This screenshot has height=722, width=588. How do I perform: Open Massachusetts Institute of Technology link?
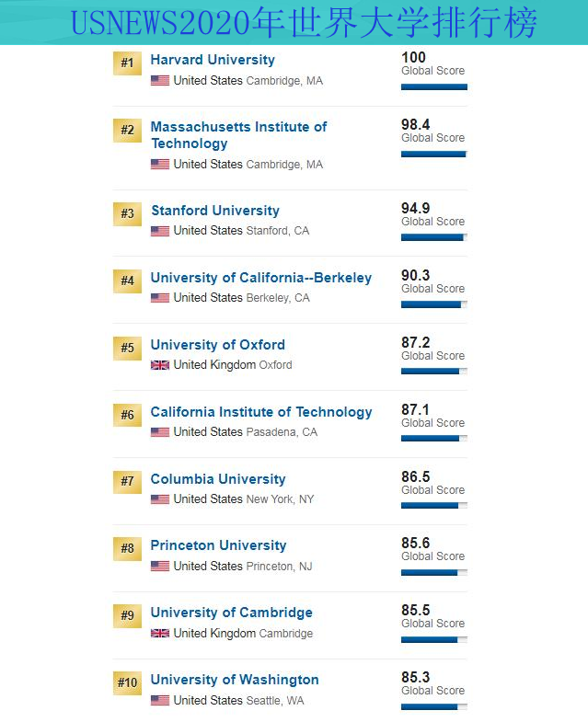point(238,135)
